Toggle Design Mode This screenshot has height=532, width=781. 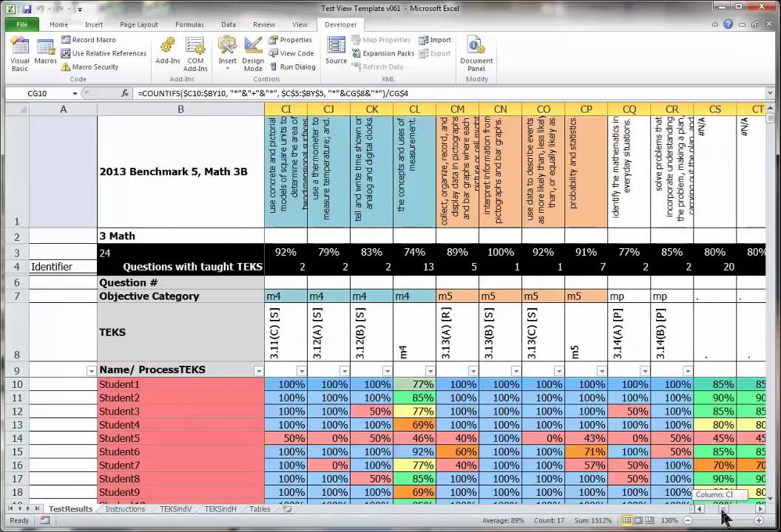click(x=253, y=54)
